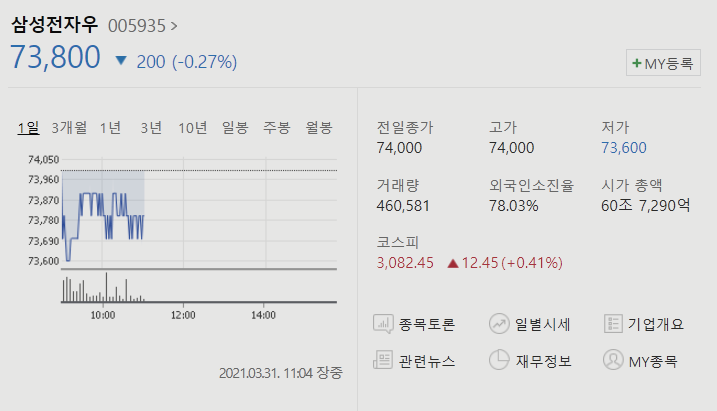Click the 73,600 price axis label
Viewport: 717px width, 411px height.
click(x=43, y=261)
